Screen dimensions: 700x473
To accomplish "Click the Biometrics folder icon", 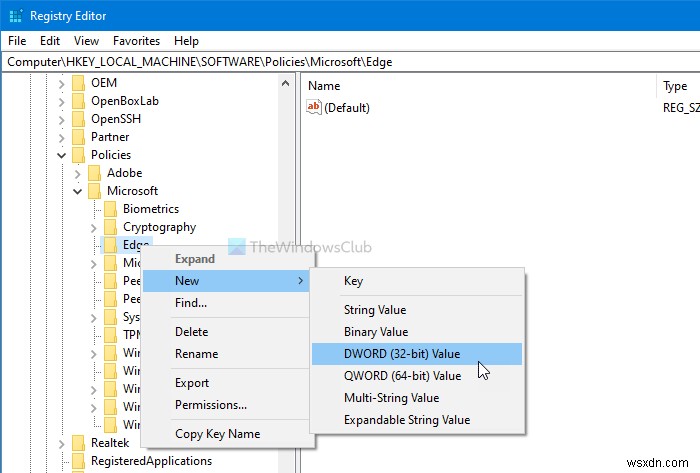I will point(110,209).
